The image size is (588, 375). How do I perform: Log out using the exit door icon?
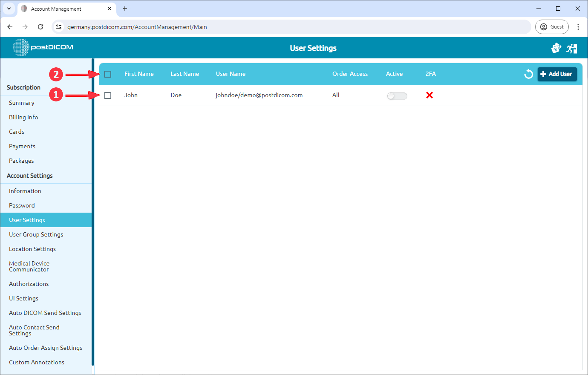pos(572,48)
